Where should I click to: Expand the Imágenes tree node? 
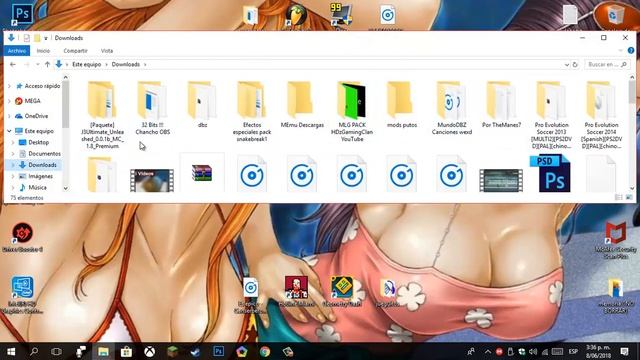13,176
